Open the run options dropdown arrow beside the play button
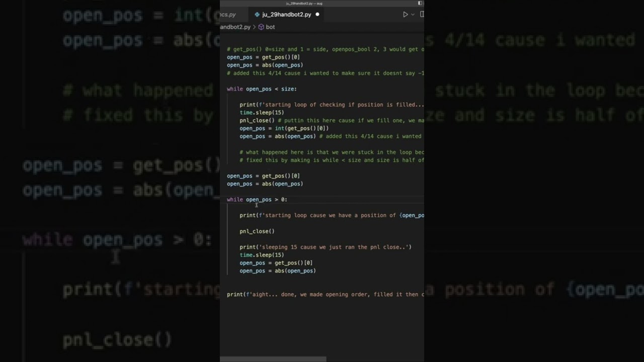Image resolution: width=644 pixels, height=362 pixels. click(413, 15)
